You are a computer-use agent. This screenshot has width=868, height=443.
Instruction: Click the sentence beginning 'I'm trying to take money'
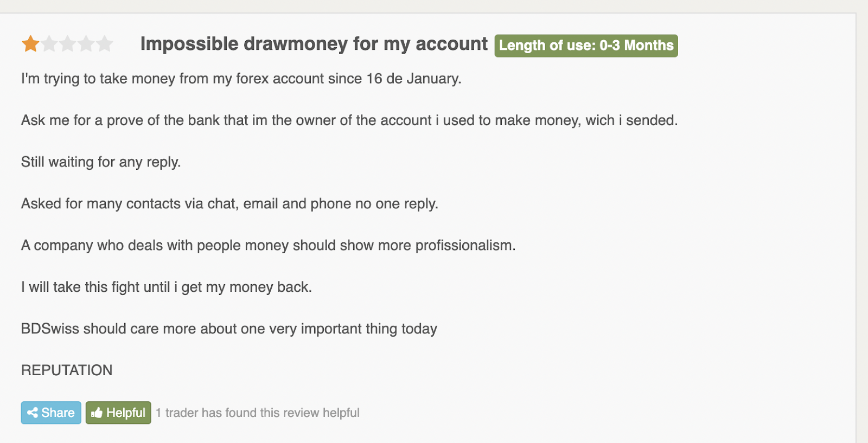pyautogui.click(x=241, y=79)
